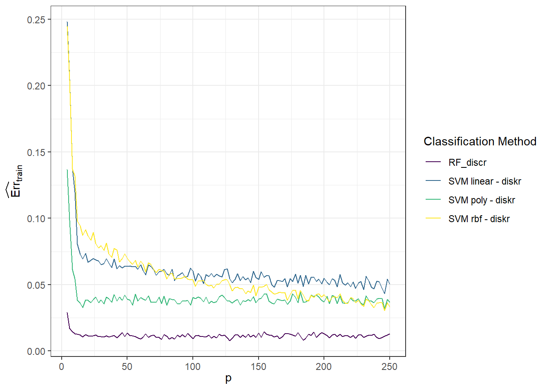
Task: Click the SVM rbf - diskr legend label
Action: coord(479,219)
